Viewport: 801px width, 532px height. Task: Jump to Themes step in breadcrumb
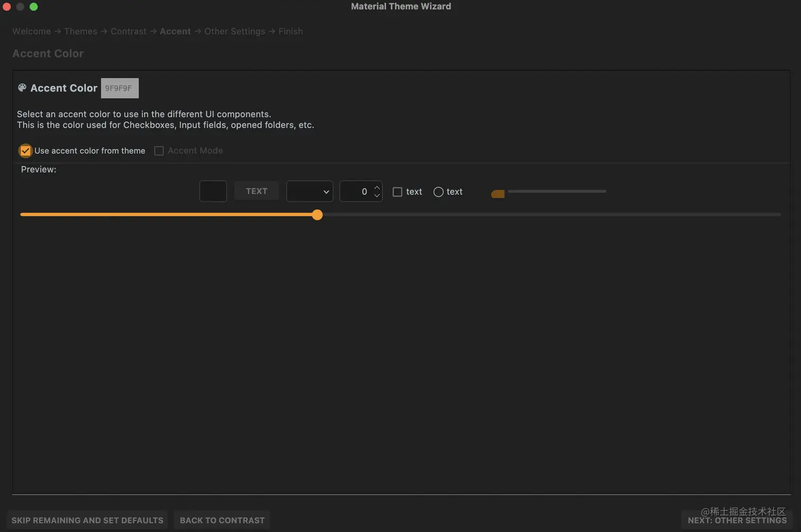[x=81, y=31]
